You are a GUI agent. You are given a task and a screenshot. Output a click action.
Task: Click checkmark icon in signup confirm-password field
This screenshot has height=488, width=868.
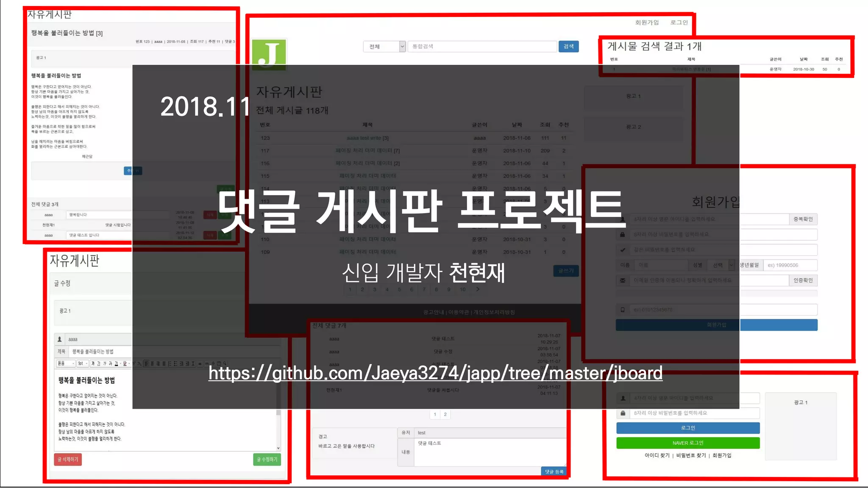pos(623,250)
